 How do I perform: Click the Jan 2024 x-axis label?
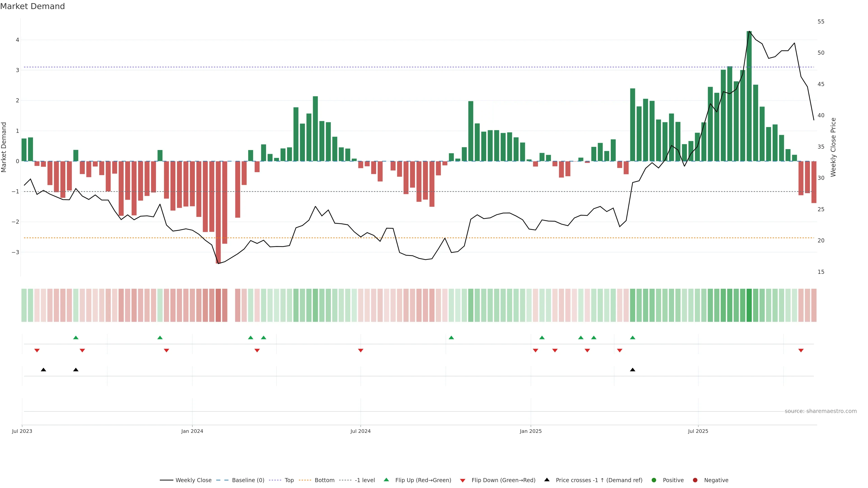[x=192, y=431]
